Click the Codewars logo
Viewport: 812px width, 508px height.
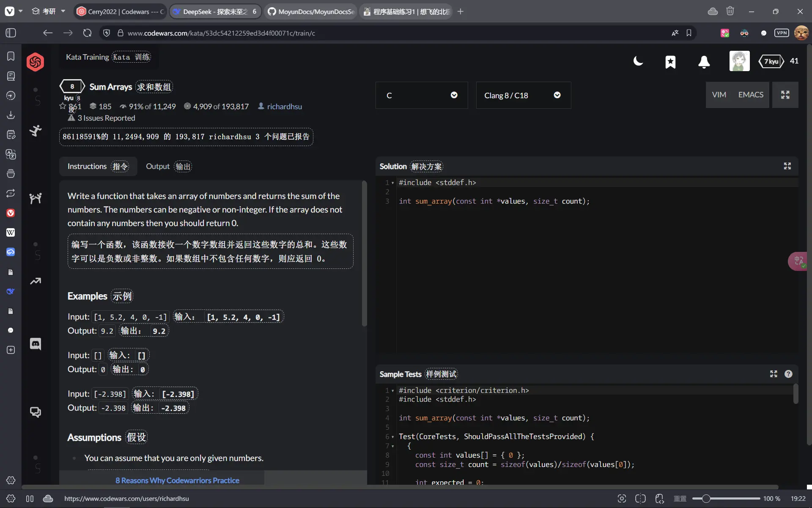point(35,62)
